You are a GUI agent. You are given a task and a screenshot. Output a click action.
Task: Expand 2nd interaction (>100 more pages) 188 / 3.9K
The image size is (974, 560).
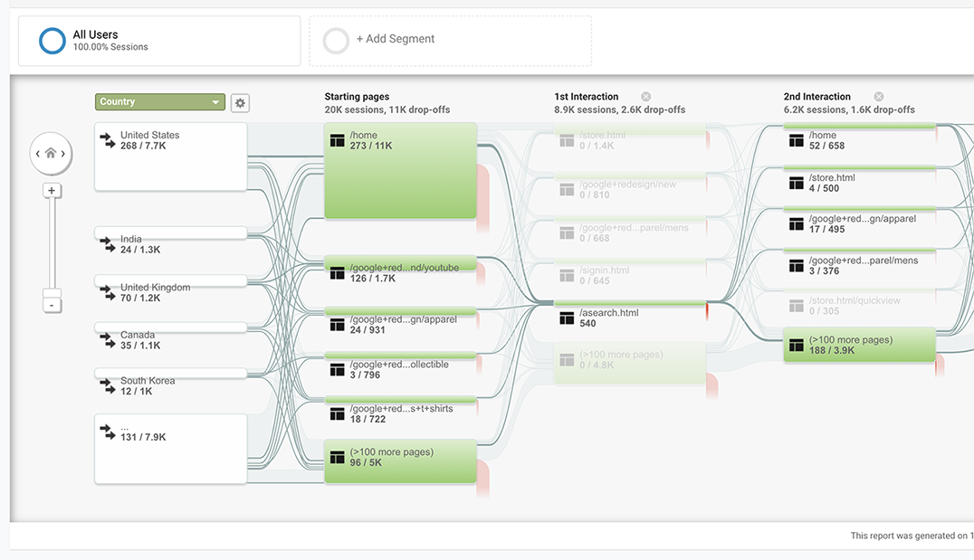860,345
